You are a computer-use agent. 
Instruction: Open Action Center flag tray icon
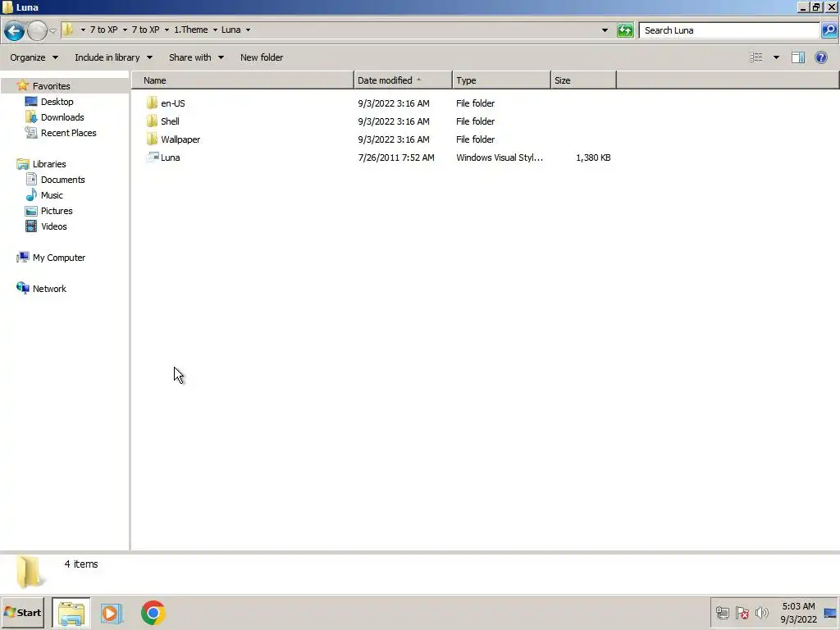(x=742, y=612)
